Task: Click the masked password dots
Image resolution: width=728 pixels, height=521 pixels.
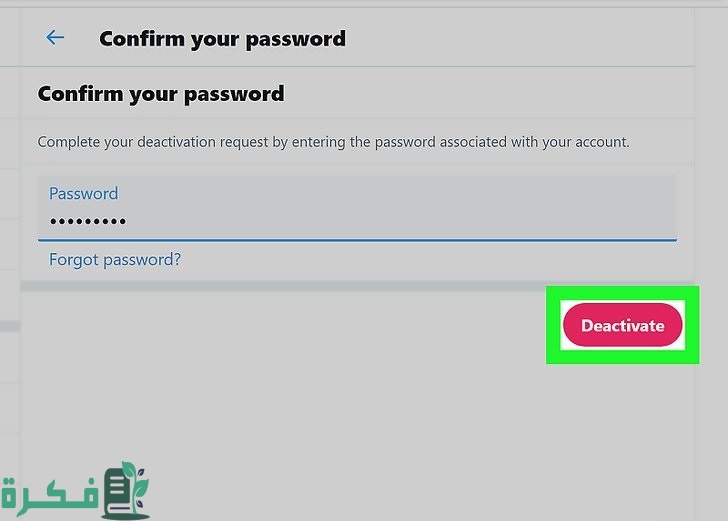Action: click(88, 221)
